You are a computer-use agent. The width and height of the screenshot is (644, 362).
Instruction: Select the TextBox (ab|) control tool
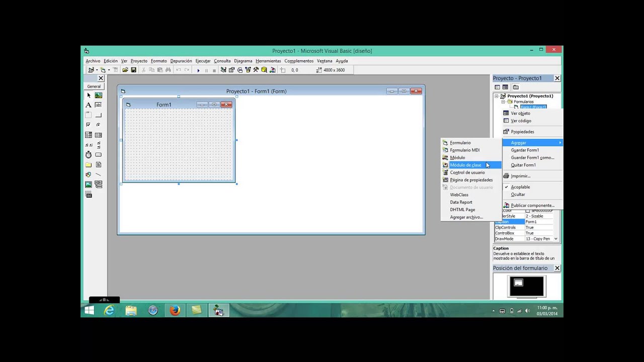(98, 105)
